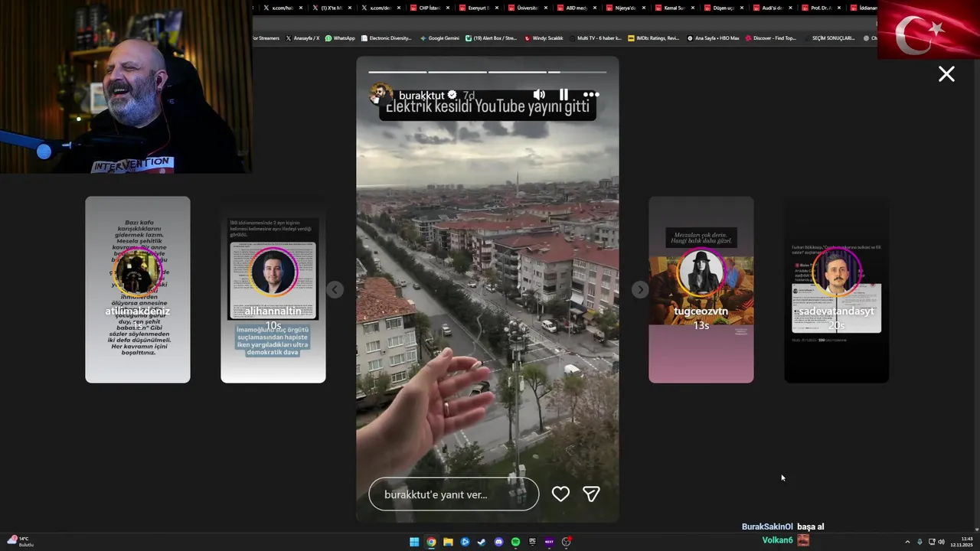Switch to the Üniversite browser tab
Image resolution: width=980 pixels, height=551 pixels.
[x=528, y=8]
